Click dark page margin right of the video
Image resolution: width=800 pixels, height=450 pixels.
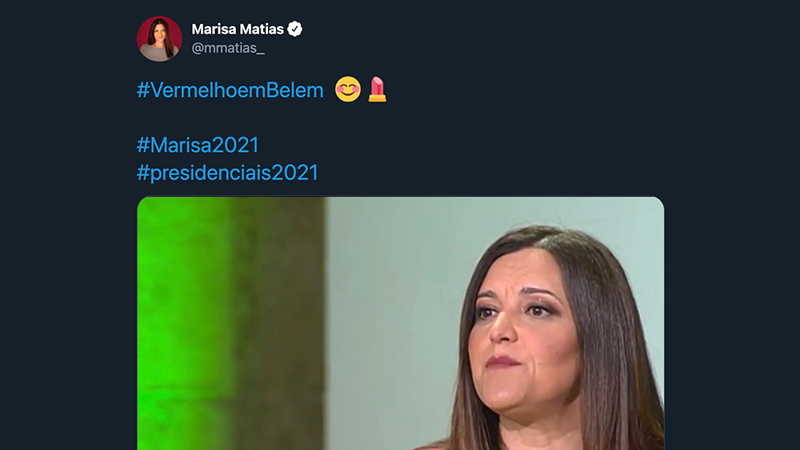click(x=732, y=320)
